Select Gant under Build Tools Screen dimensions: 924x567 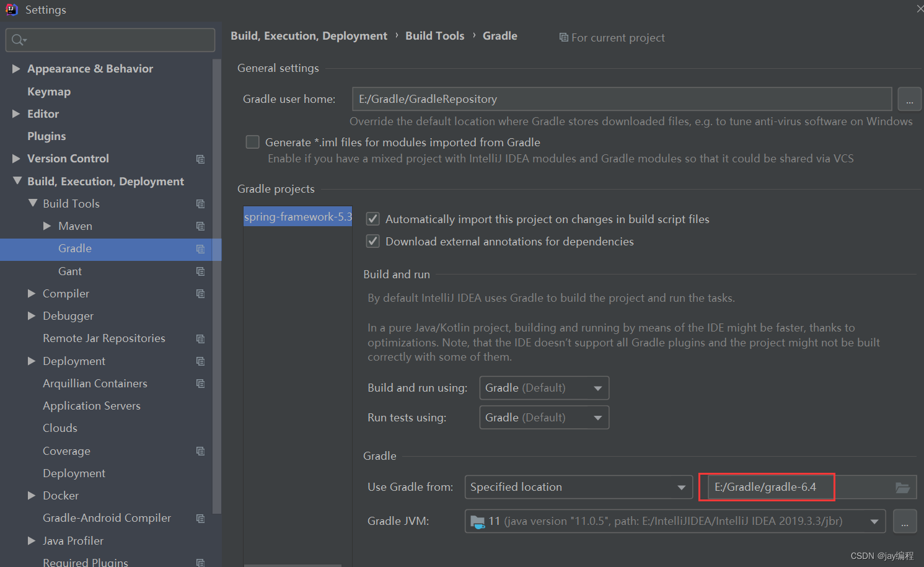tap(70, 271)
